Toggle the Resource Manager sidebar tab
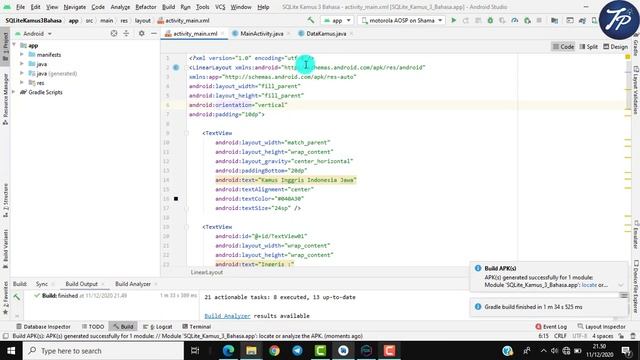Viewport: 640px width, 360px height. tap(5, 99)
